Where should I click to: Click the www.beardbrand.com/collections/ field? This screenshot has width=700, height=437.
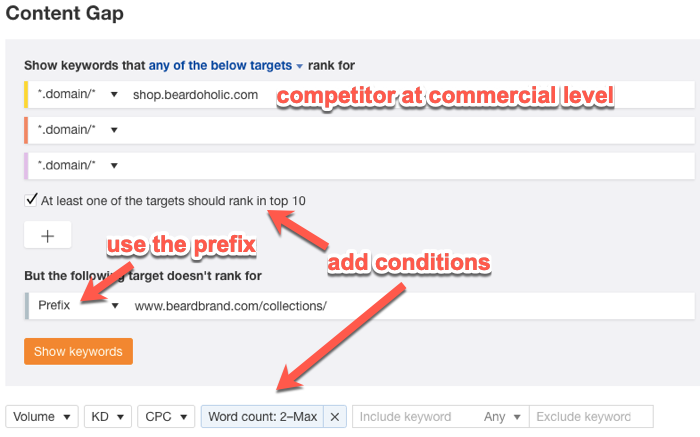(400, 305)
